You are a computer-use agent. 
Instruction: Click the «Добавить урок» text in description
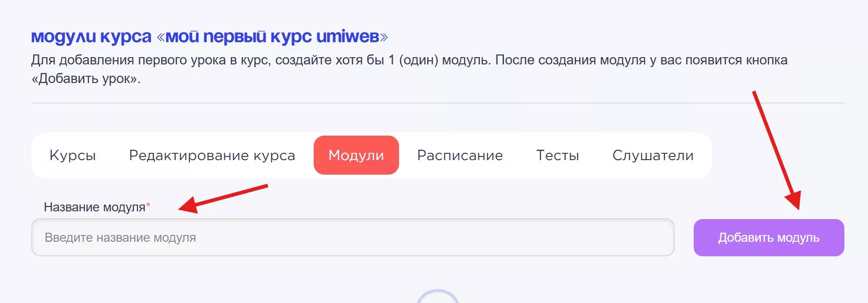click(x=86, y=78)
